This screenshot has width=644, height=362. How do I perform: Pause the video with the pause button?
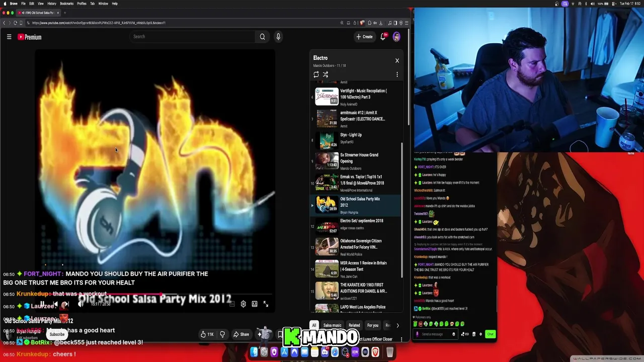coord(43,304)
